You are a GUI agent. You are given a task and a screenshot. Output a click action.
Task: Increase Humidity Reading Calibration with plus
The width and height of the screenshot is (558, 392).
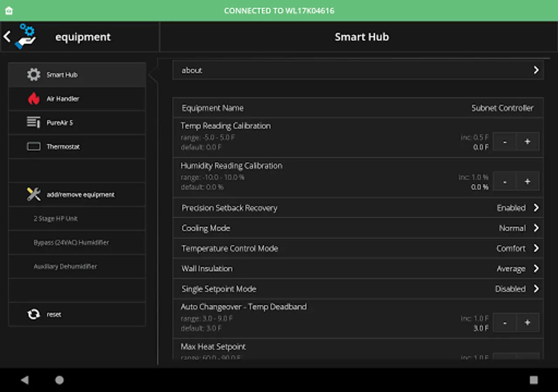[x=527, y=181]
